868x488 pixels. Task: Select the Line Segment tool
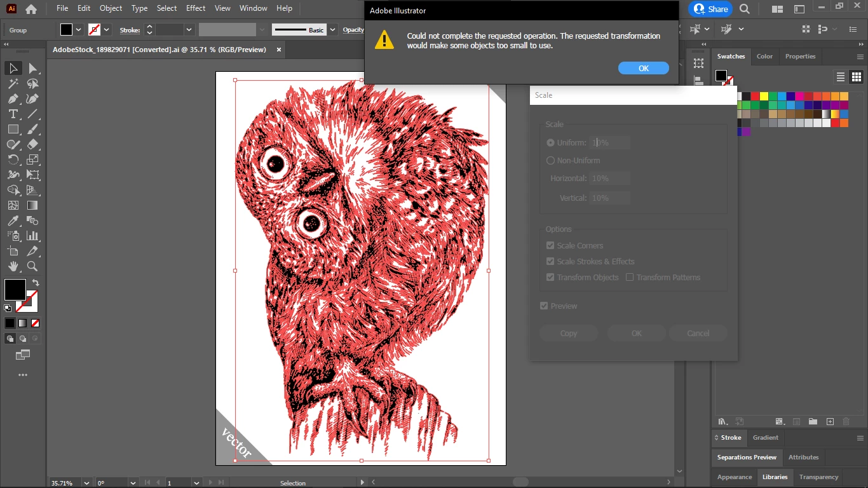pos(32,114)
